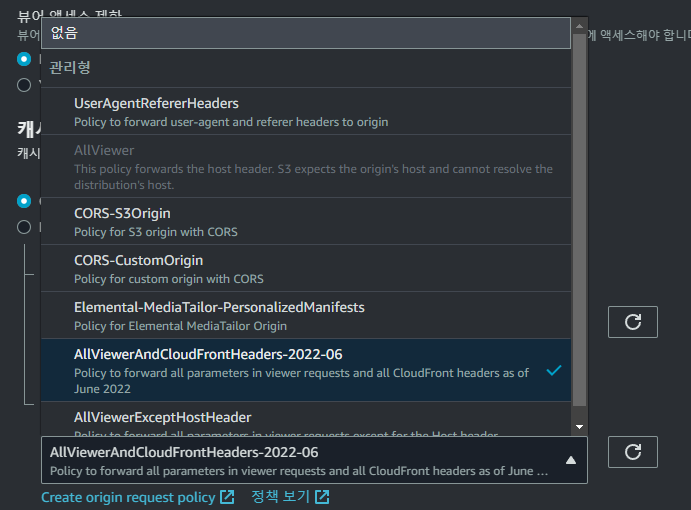Collapse the origin request policy dropdown
Viewport: 691px width, 510px height.
click(314, 460)
